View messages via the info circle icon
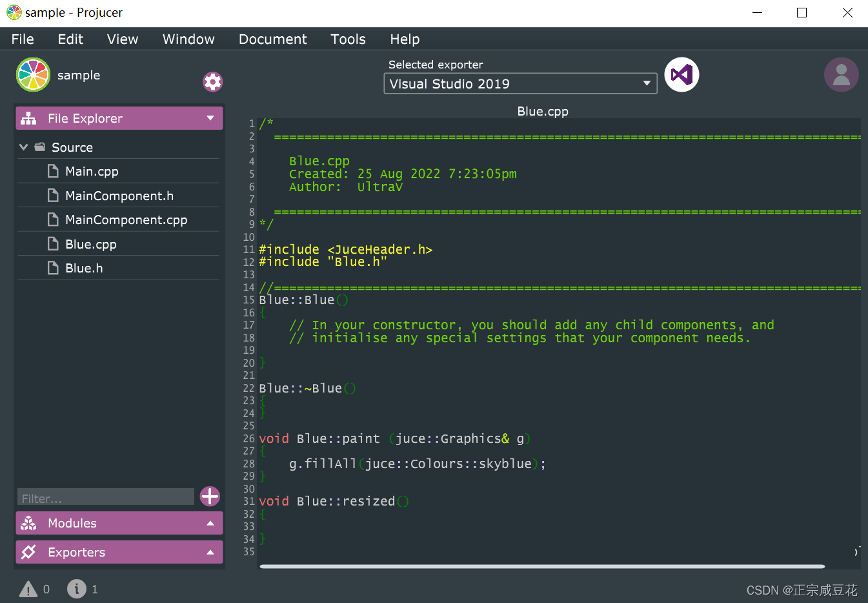The height and width of the screenshot is (603, 868). point(76,589)
